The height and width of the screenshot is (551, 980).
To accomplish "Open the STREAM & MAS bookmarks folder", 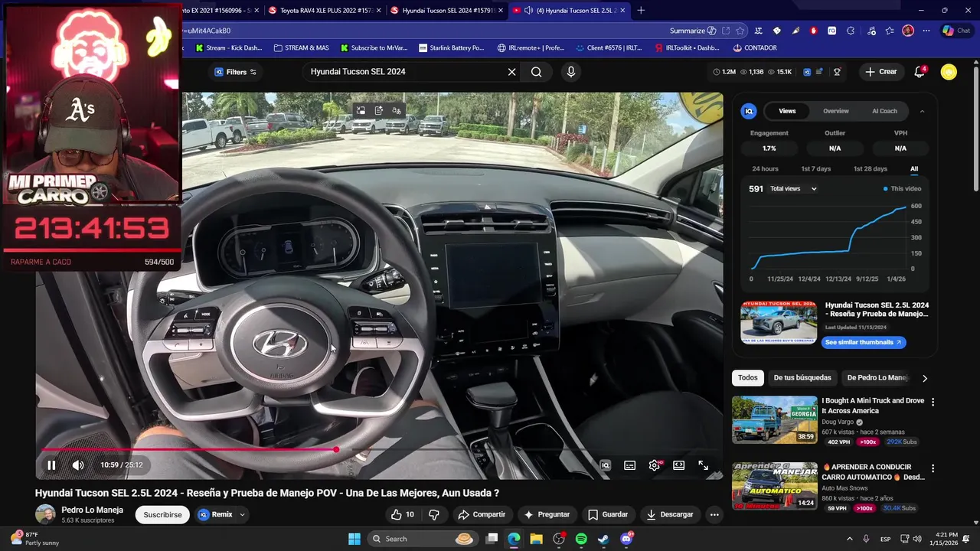I will 301,47.
